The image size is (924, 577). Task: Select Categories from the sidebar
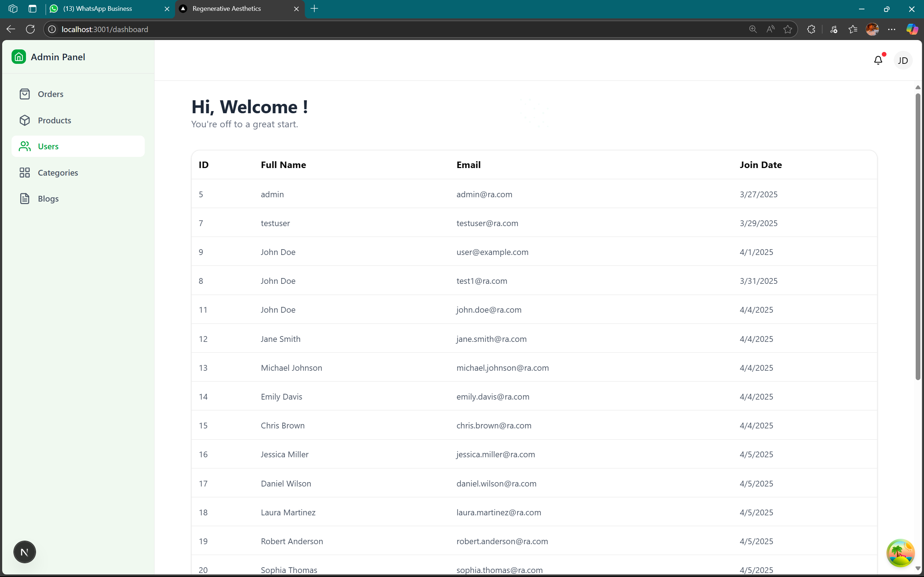point(58,172)
